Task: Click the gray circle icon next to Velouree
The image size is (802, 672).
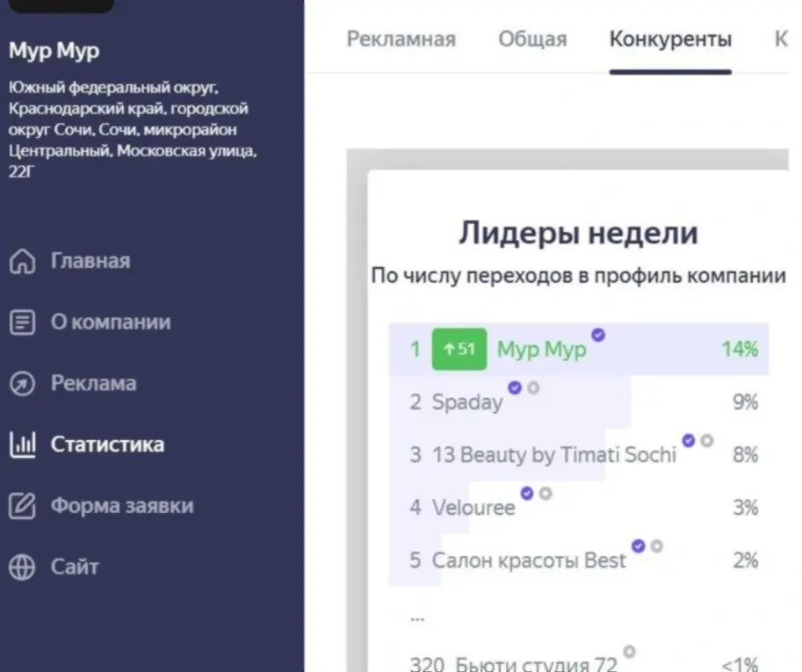Action: pos(546,493)
